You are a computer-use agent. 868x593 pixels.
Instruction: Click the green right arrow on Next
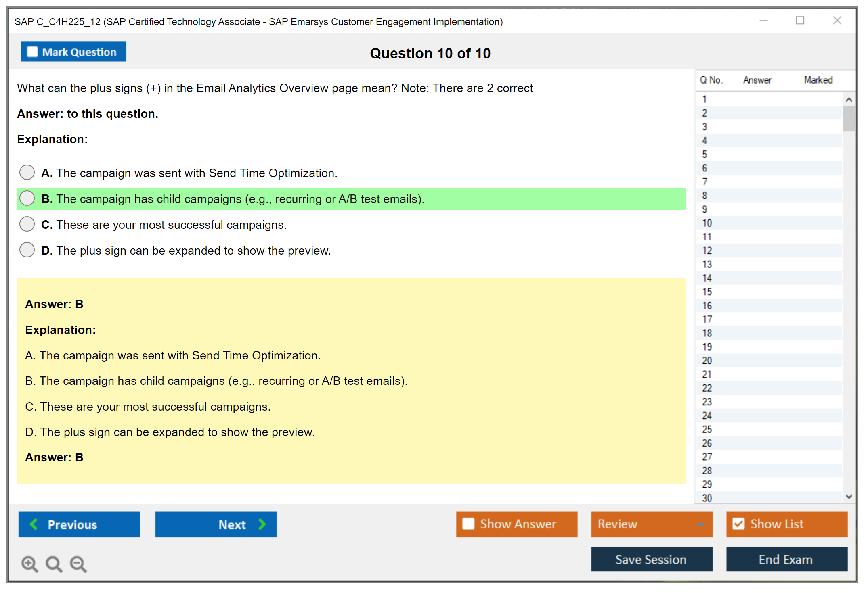pyautogui.click(x=262, y=524)
